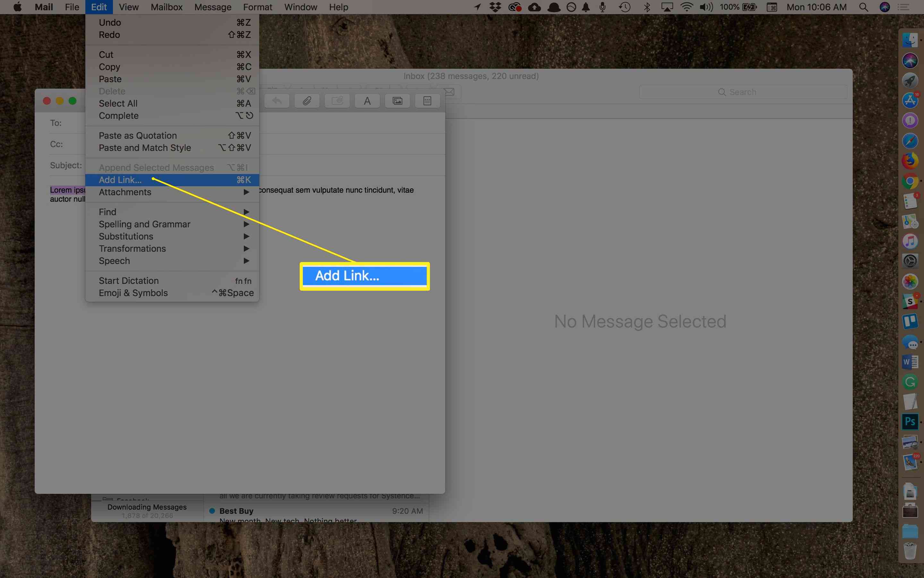Image resolution: width=924 pixels, height=578 pixels.
Task: Open the View menu
Action: point(129,7)
